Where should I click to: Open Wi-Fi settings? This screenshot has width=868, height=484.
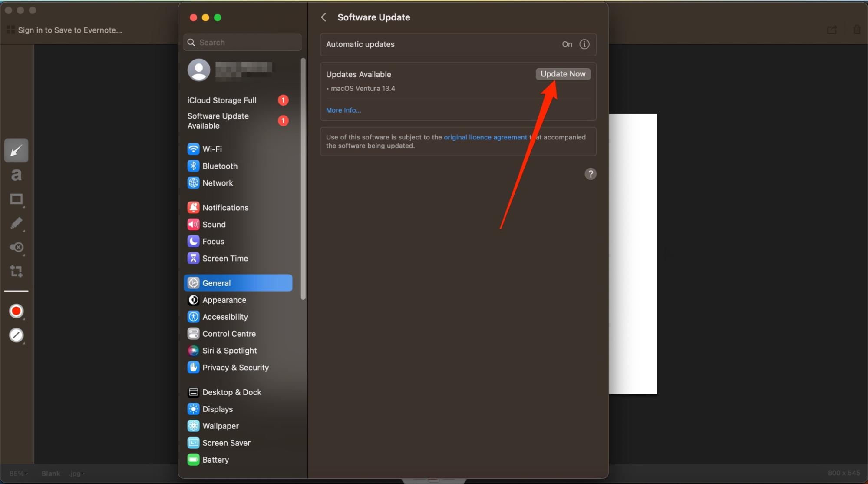238,149
